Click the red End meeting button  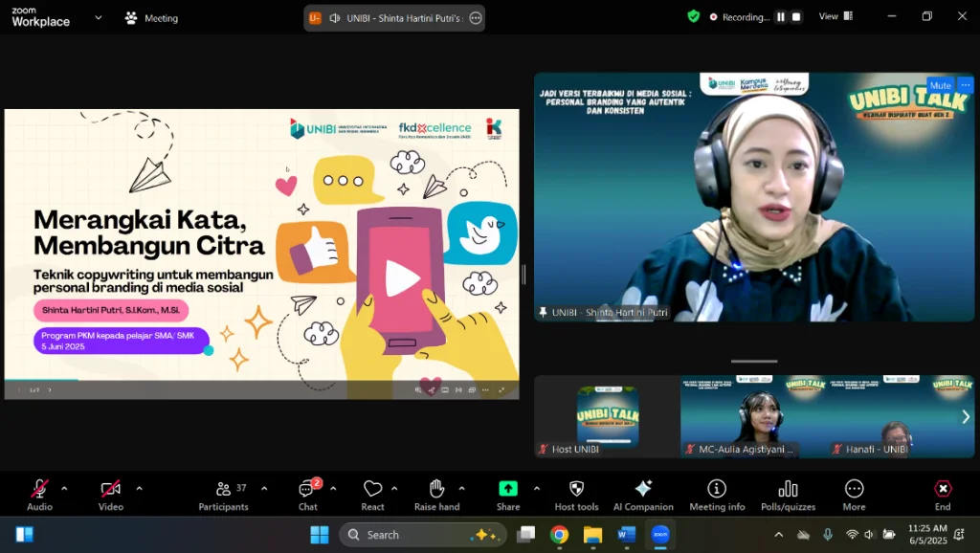click(943, 495)
